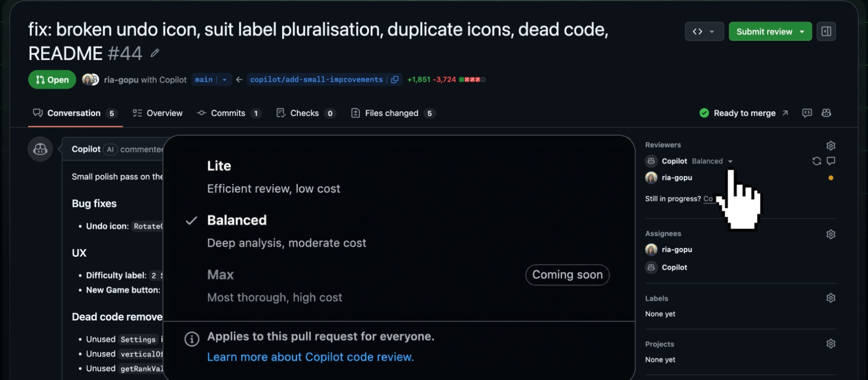Image resolution: width=868 pixels, height=380 pixels.
Task: Click the orange pending dot beside ria-gopu reviewer
Action: [830, 178]
